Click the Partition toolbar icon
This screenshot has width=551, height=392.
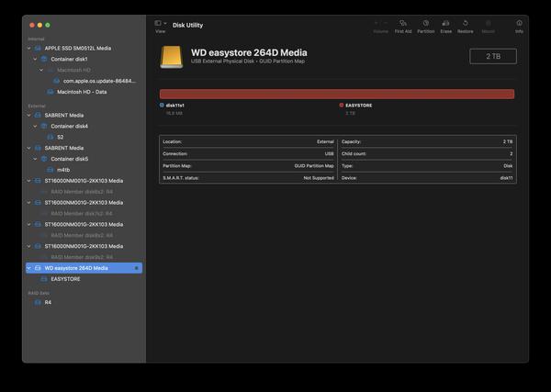(426, 25)
